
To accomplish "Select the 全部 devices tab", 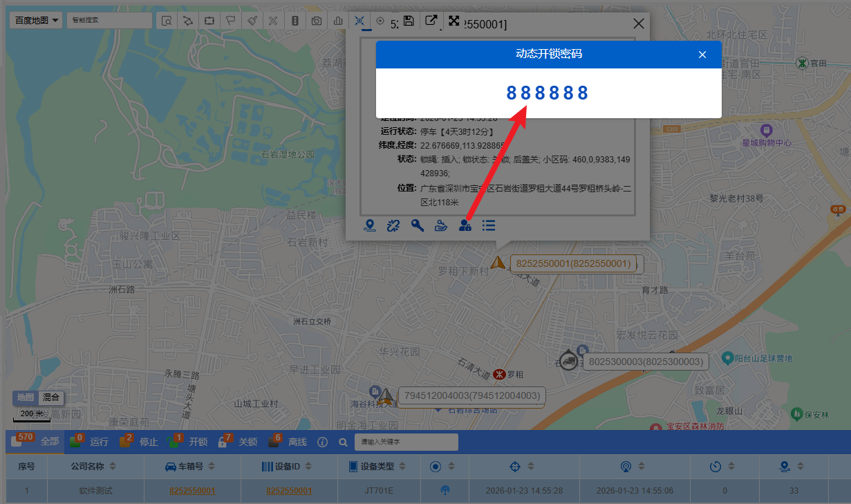I will (x=49, y=442).
